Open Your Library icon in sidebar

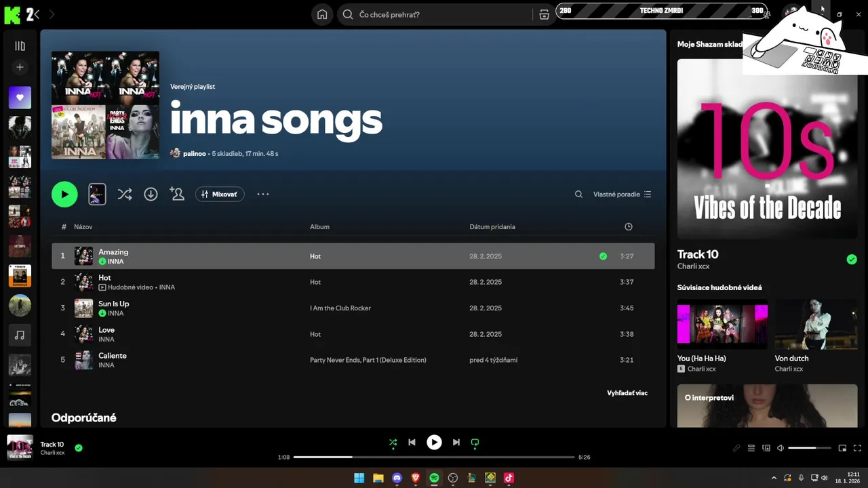click(20, 46)
